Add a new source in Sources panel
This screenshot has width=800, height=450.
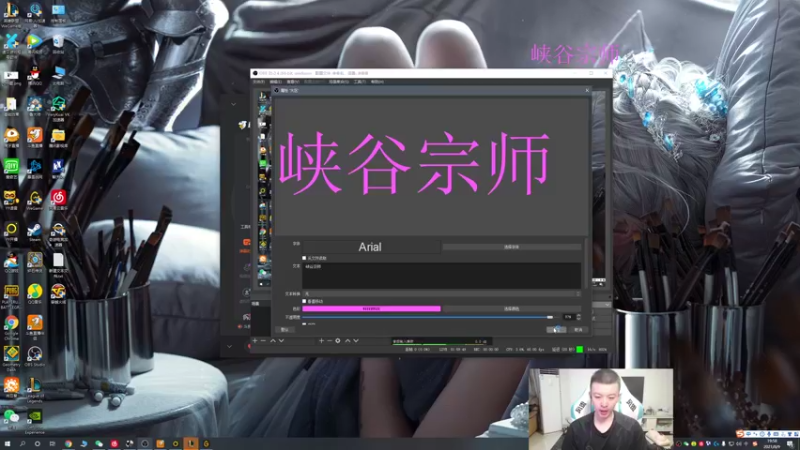[321, 340]
